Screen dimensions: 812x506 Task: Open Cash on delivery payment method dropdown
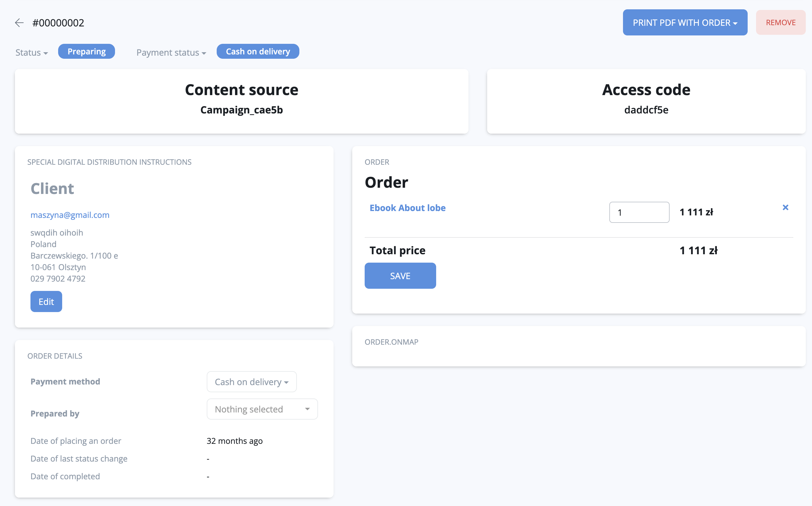[251, 381]
